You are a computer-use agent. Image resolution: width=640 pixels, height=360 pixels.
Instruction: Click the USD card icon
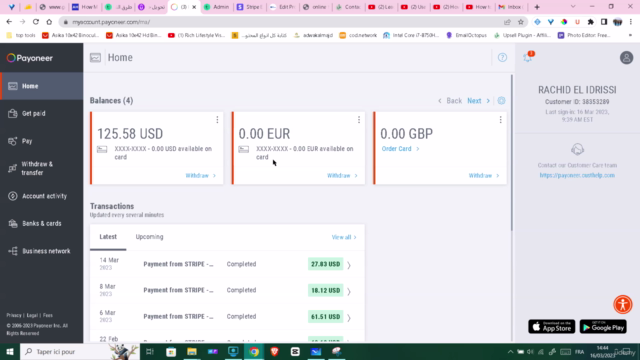coord(102,149)
